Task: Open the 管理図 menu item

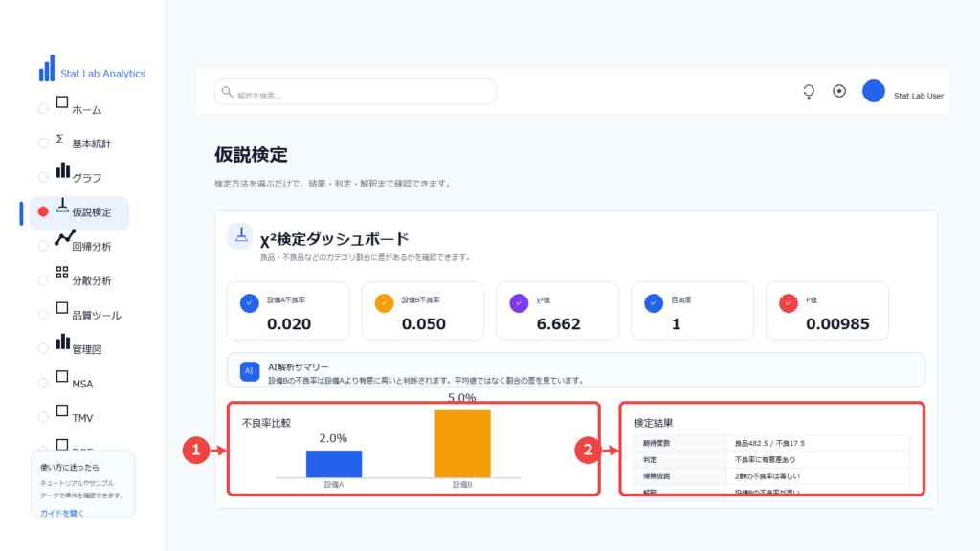Action: tap(86, 350)
